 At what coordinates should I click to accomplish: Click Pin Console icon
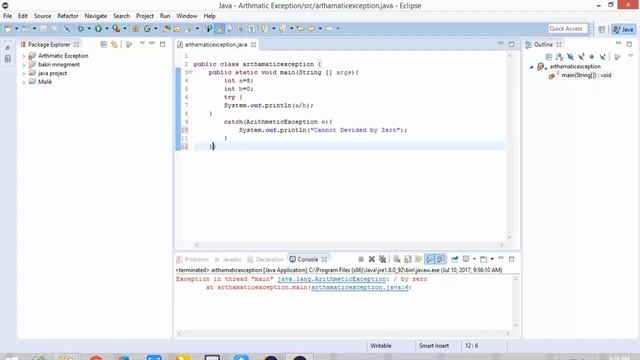pos(454,259)
